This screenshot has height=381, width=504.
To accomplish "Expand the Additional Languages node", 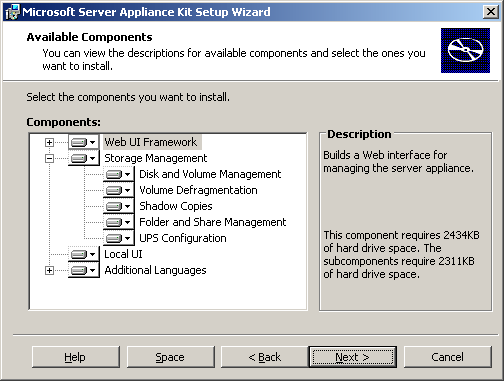I will [x=49, y=270].
